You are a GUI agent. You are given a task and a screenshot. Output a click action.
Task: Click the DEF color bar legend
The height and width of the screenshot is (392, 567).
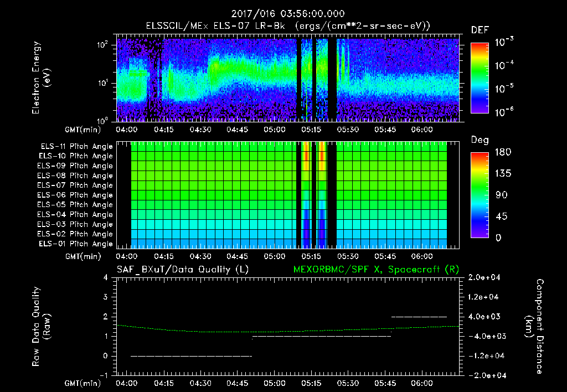480,78
